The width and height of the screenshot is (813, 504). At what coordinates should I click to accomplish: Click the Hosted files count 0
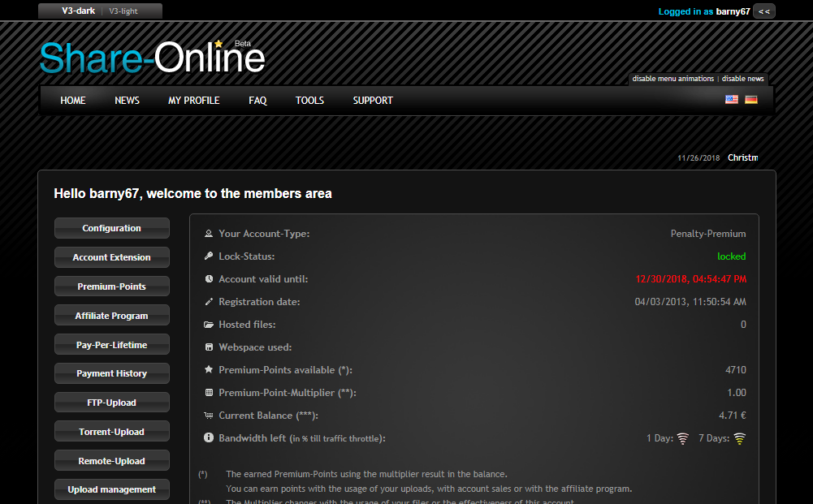click(x=743, y=325)
